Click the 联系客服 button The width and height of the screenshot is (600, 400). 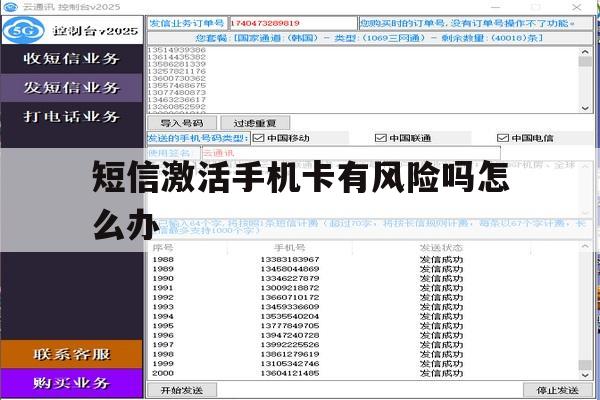point(72,354)
